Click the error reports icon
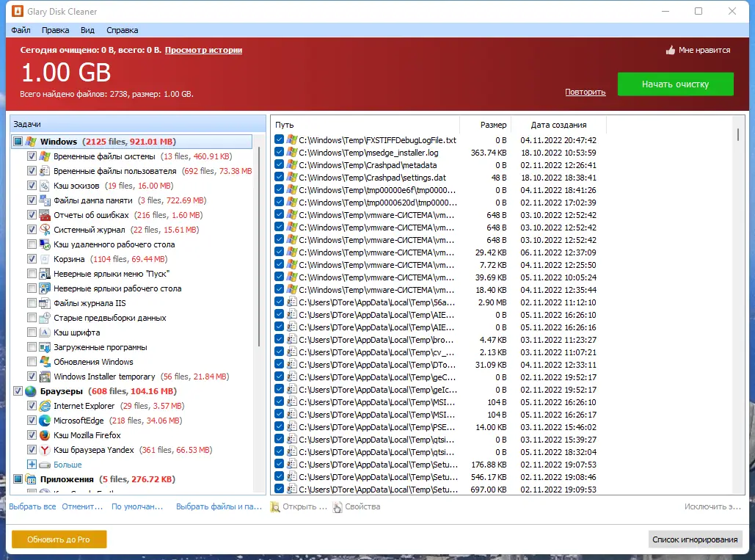 44,215
